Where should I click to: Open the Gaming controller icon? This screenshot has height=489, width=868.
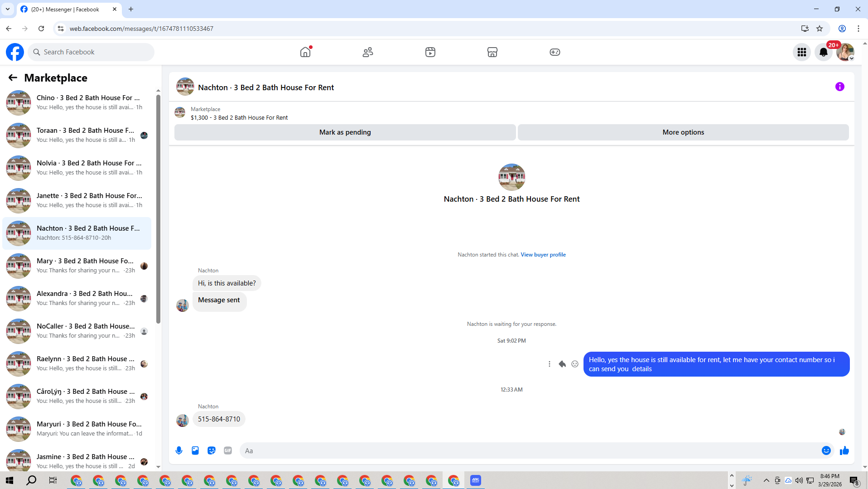coord(555,52)
